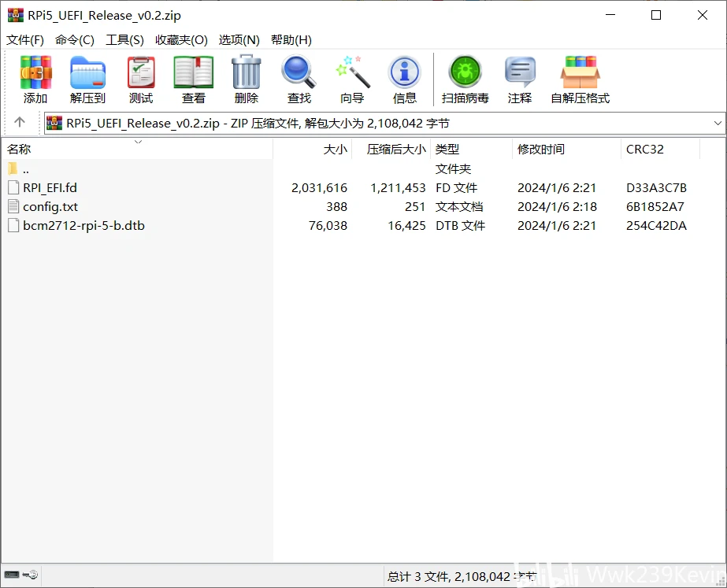Click the 删除 (Delete) trash can icon
The width and height of the screenshot is (727, 588).
coord(247,72)
